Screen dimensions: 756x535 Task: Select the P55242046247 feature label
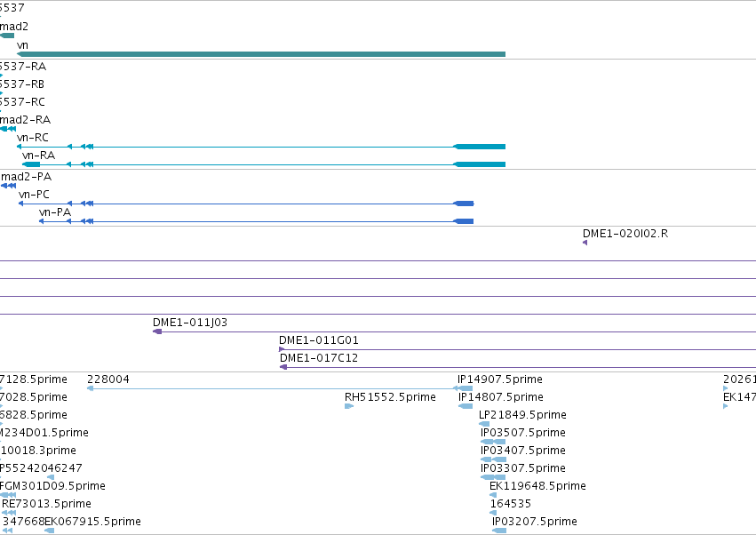(x=41, y=468)
